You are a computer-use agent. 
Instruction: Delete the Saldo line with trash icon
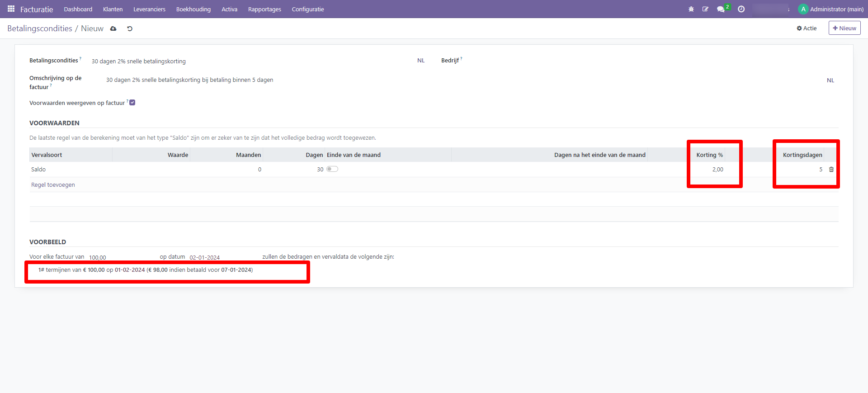831,170
